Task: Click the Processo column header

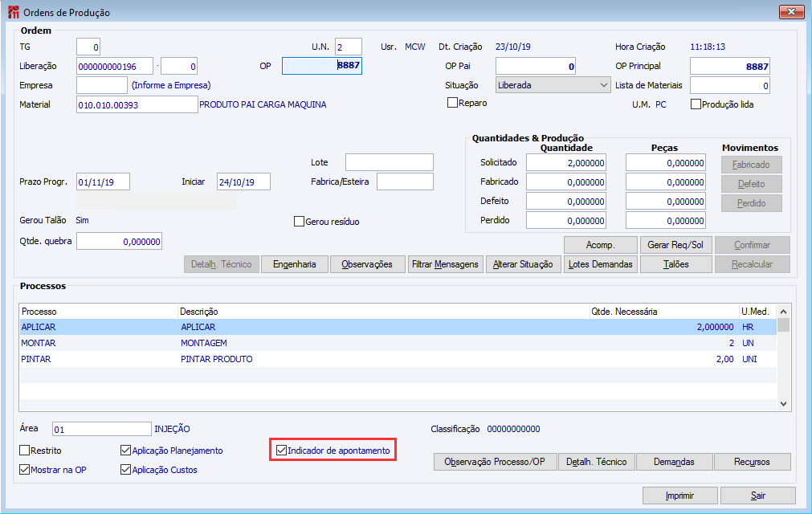Action: click(99, 312)
